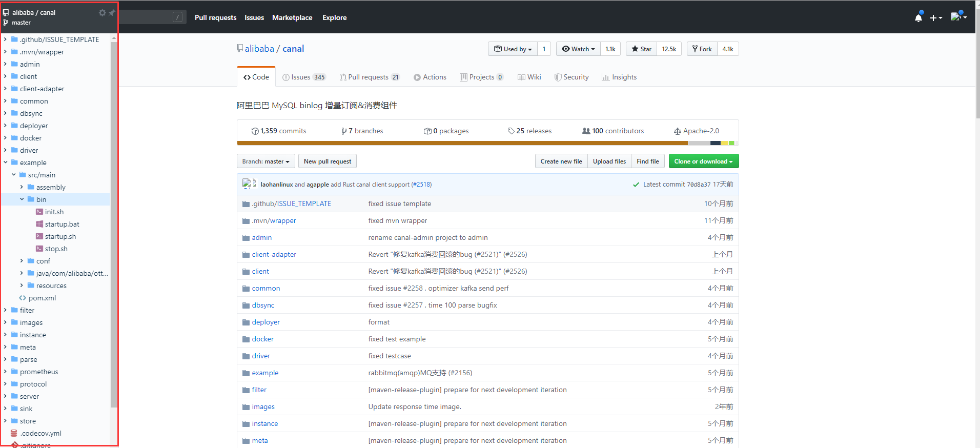
Task: Open Issues in the top navigation bar
Action: (254, 17)
